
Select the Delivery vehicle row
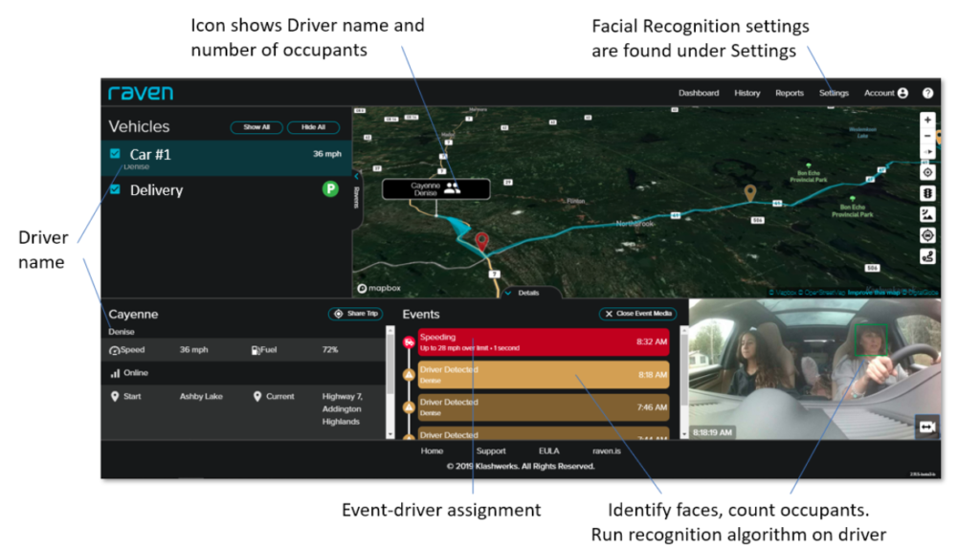pos(226,190)
